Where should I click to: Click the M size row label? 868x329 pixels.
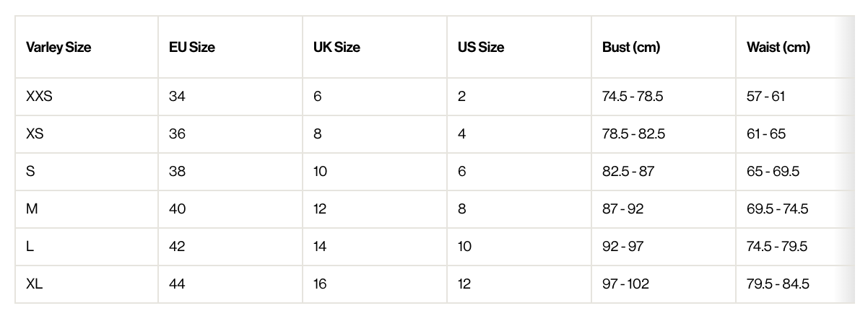pyautogui.click(x=32, y=209)
